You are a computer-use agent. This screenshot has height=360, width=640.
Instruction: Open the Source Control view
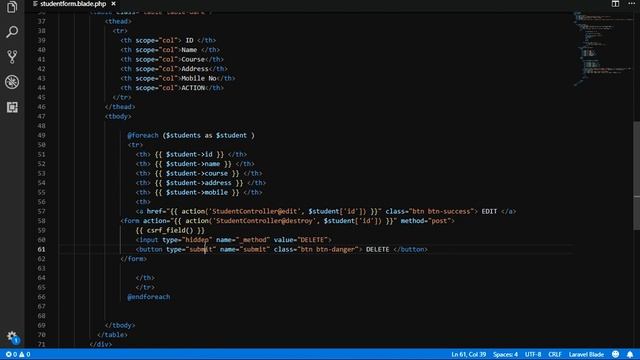(x=12, y=57)
